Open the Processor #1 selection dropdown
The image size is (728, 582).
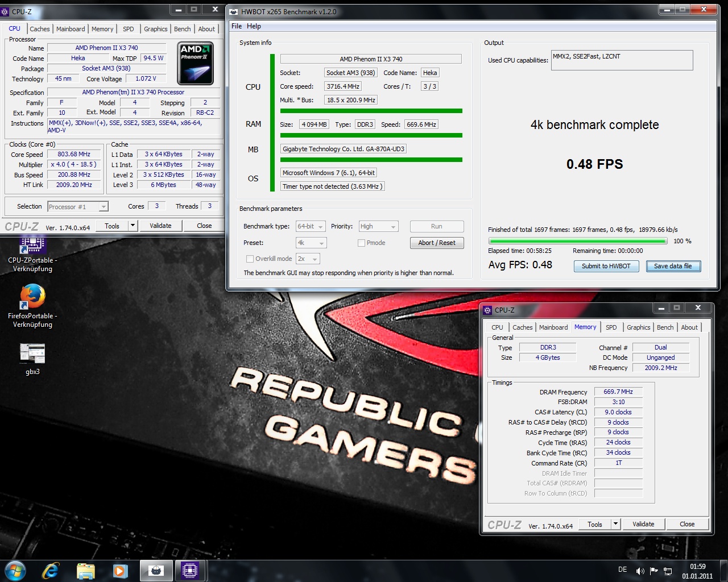(x=78, y=207)
